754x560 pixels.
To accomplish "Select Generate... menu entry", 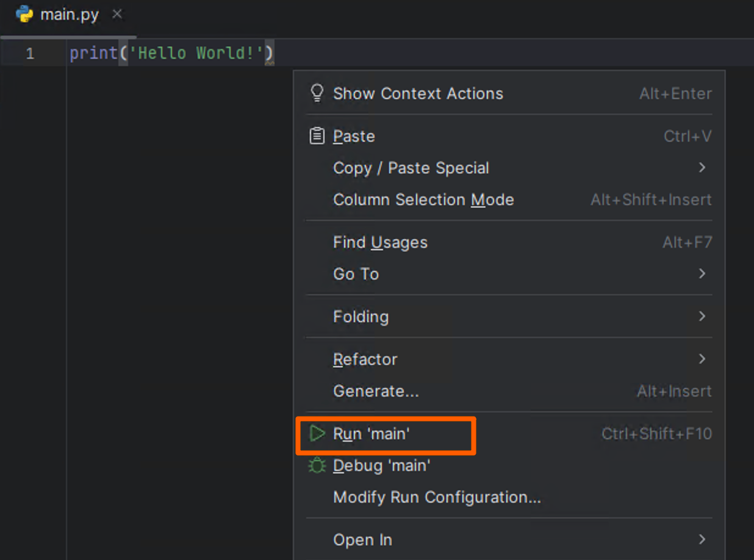I will point(376,391).
